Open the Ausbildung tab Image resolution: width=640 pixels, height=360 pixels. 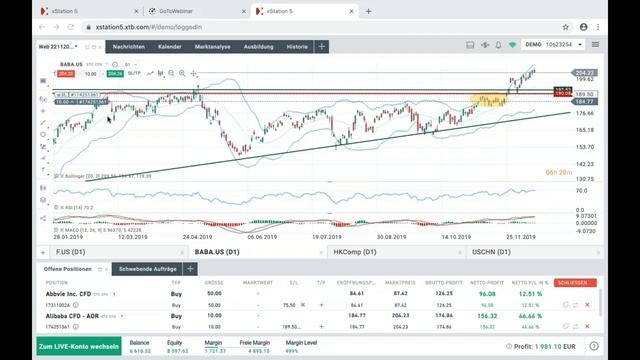coord(258,47)
